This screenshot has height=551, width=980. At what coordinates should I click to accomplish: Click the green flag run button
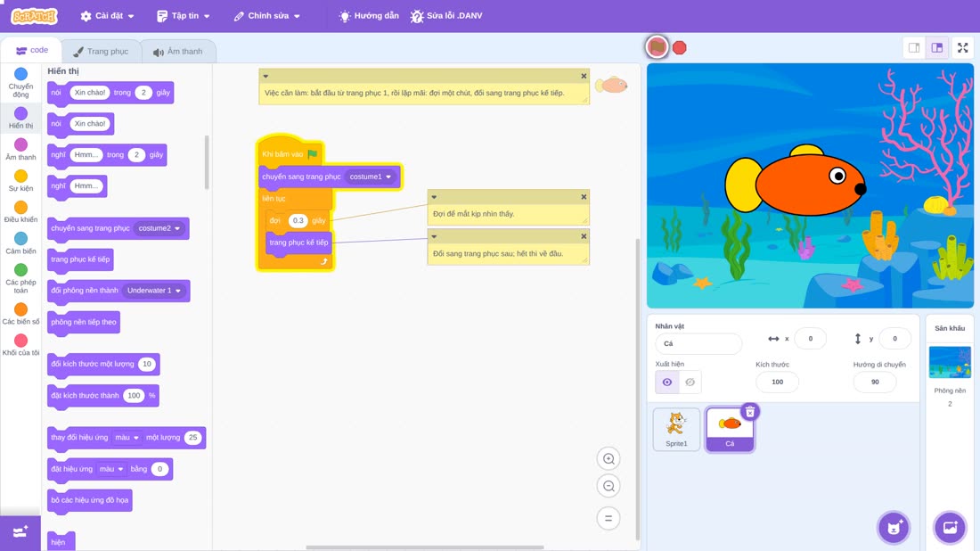[x=657, y=47]
